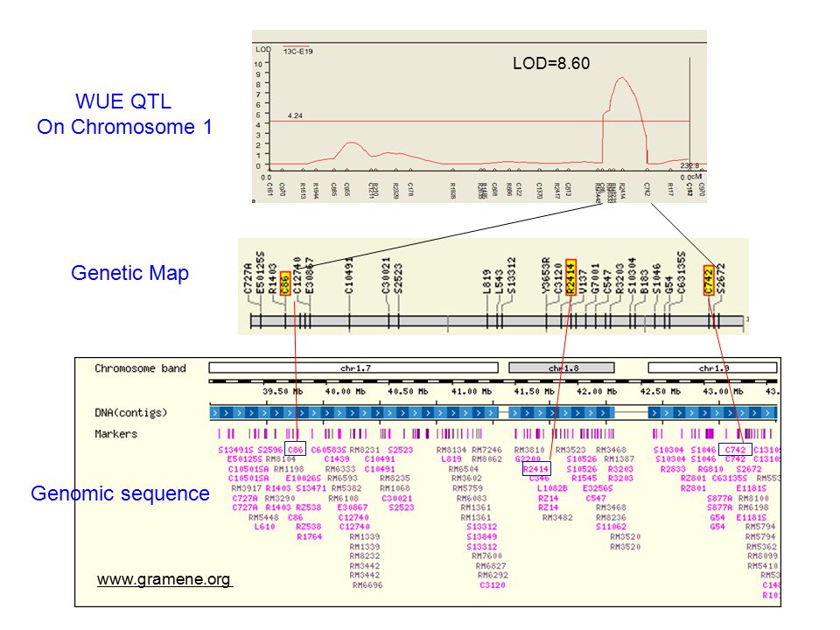Click the Chromosome band row label
Viewport: 840px width, 630px height.
click(140, 368)
